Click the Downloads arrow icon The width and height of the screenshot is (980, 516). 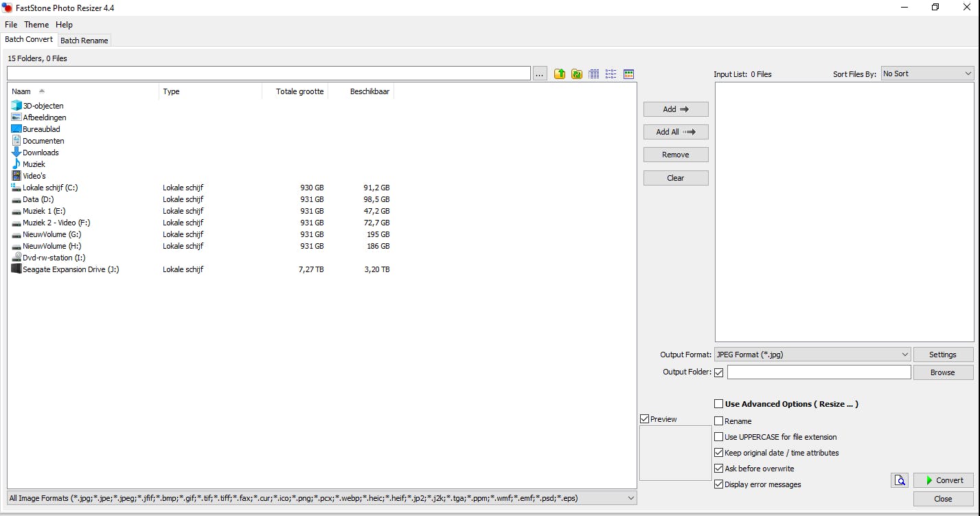click(x=16, y=153)
